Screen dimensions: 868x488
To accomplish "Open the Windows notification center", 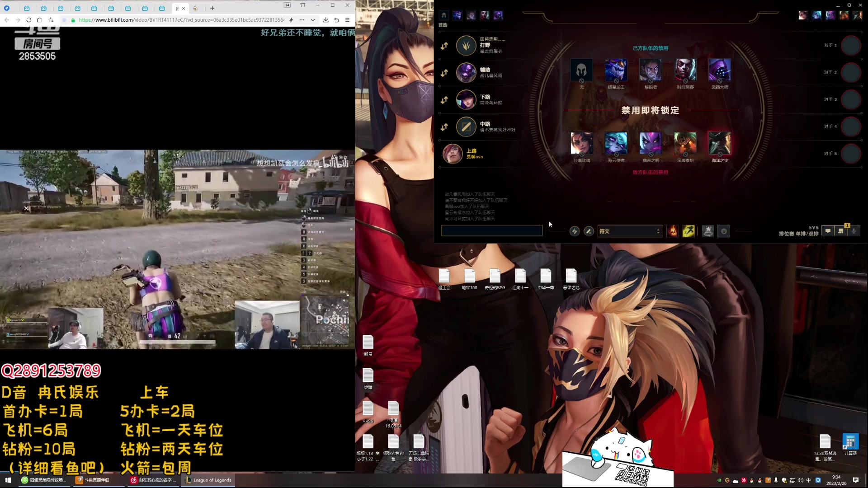I will click(x=856, y=480).
